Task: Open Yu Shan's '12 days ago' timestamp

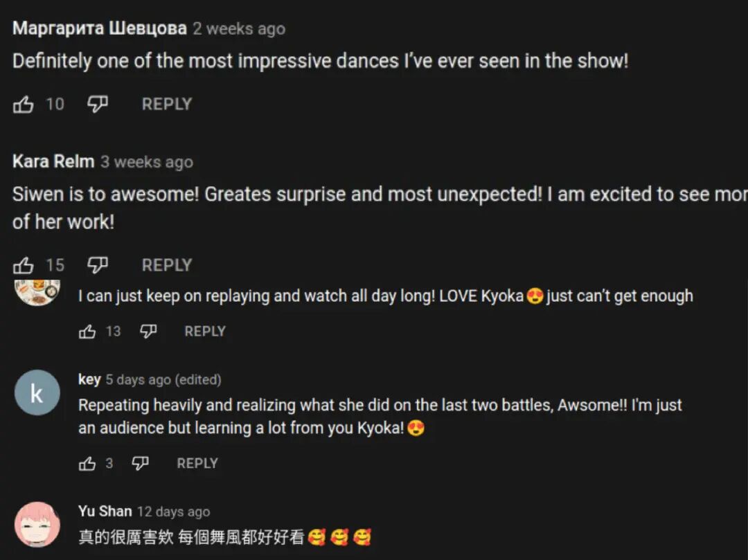Action: (174, 512)
